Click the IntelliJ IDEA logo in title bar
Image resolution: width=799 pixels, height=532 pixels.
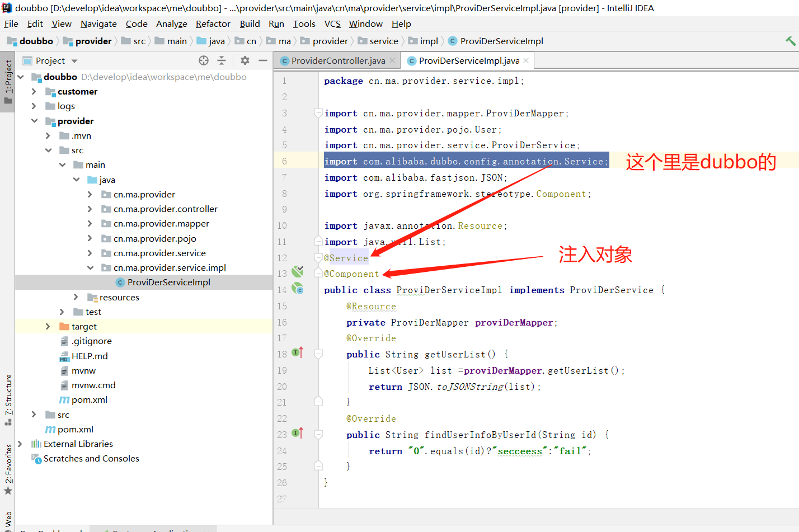pos(7,8)
